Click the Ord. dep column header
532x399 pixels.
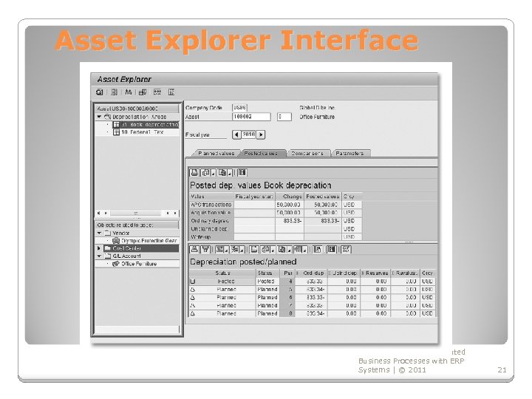311,273
